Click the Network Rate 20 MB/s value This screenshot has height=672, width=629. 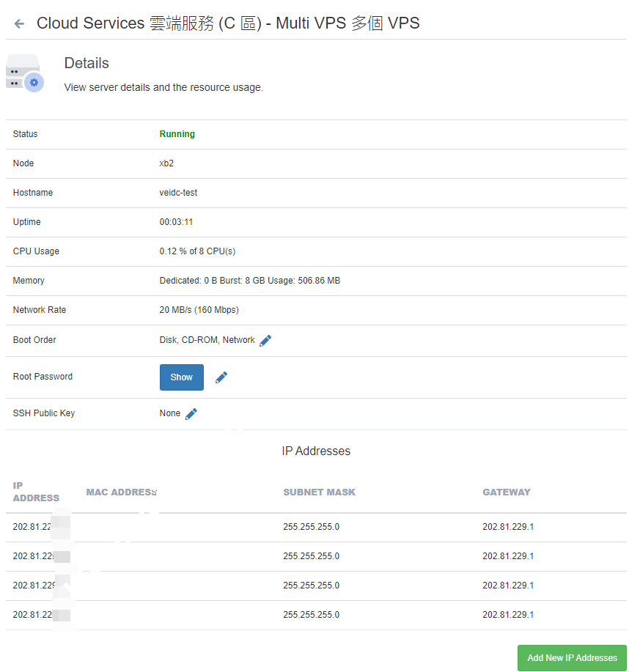pos(199,310)
